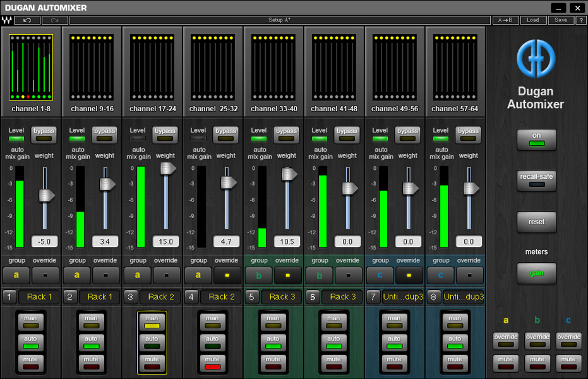588x379 pixels.
Task: Click the Rack 2 name field on channel 3
Action: (x=161, y=297)
